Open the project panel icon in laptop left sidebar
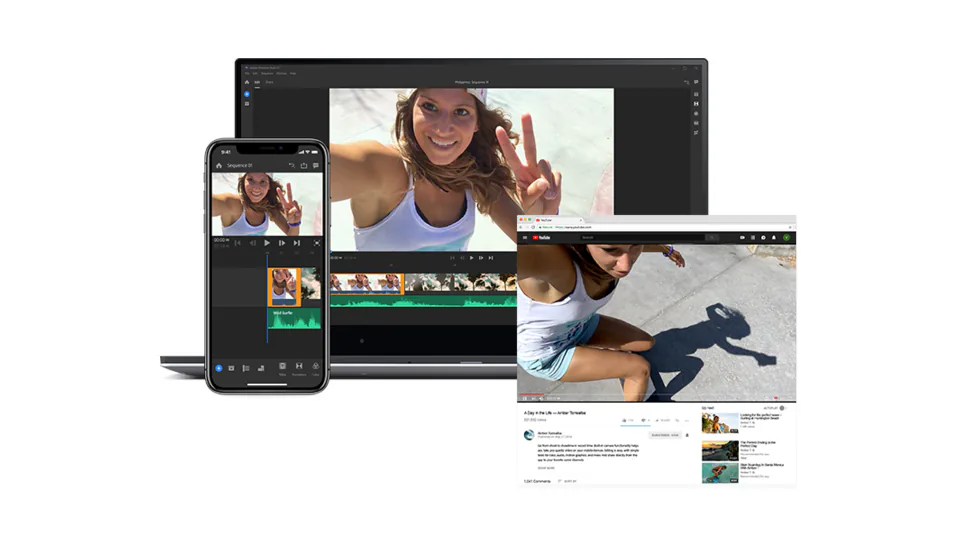960x539 pixels. 247,104
